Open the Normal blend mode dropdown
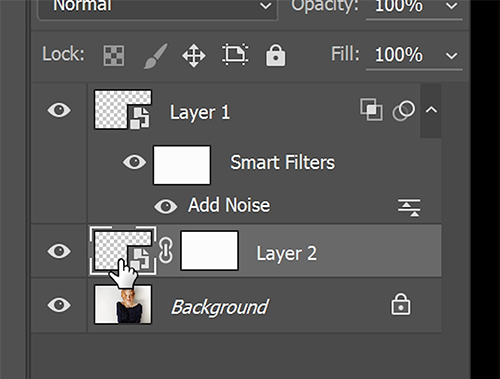Screen dimensions: 500x379 tap(158, 7)
